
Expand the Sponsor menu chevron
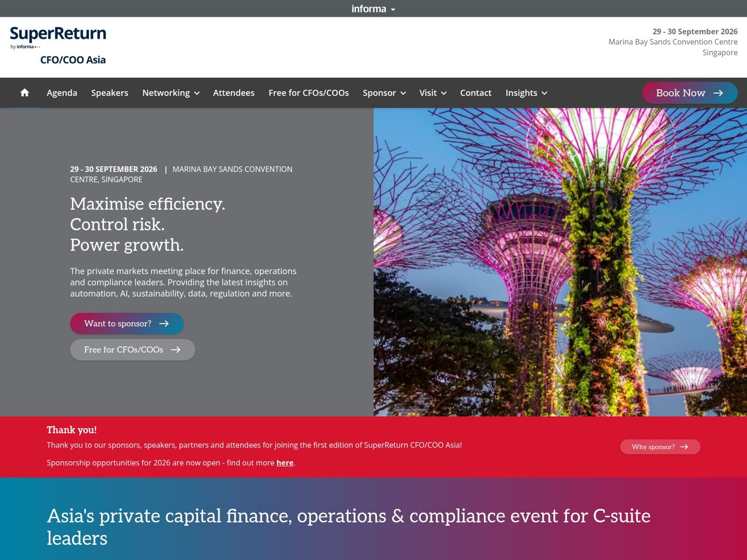[403, 93]
